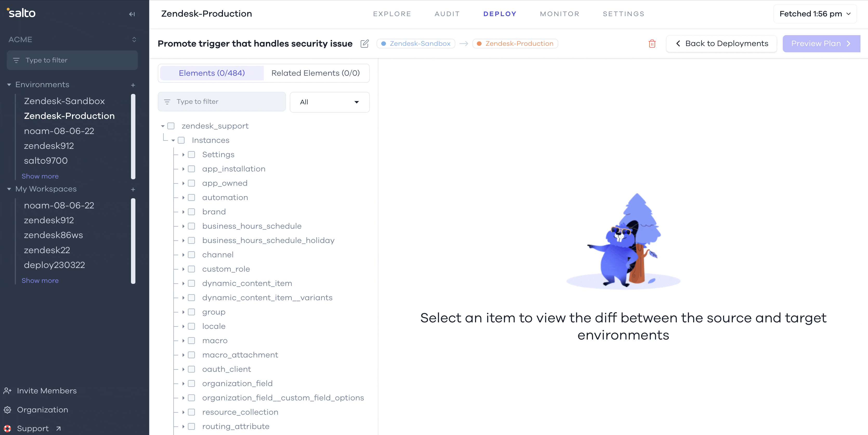
Task: Click Show more under My Workspaces
Action: [x=40, y=280]
